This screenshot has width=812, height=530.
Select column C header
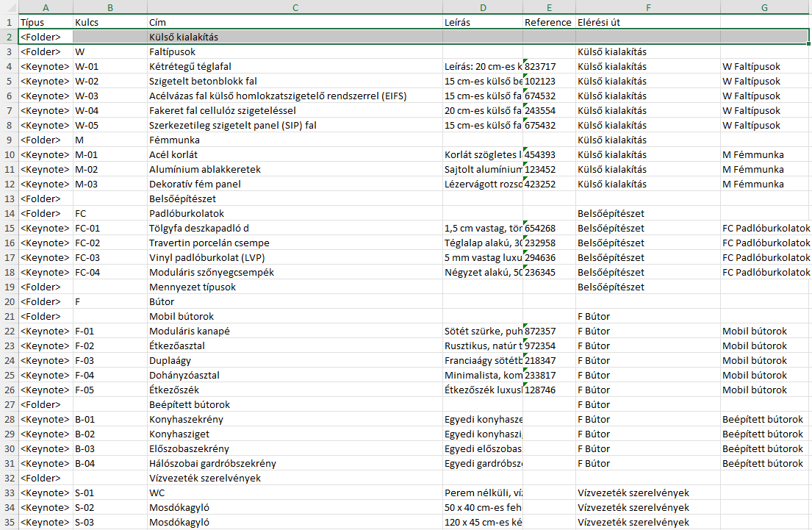click(x=295, y=7)
